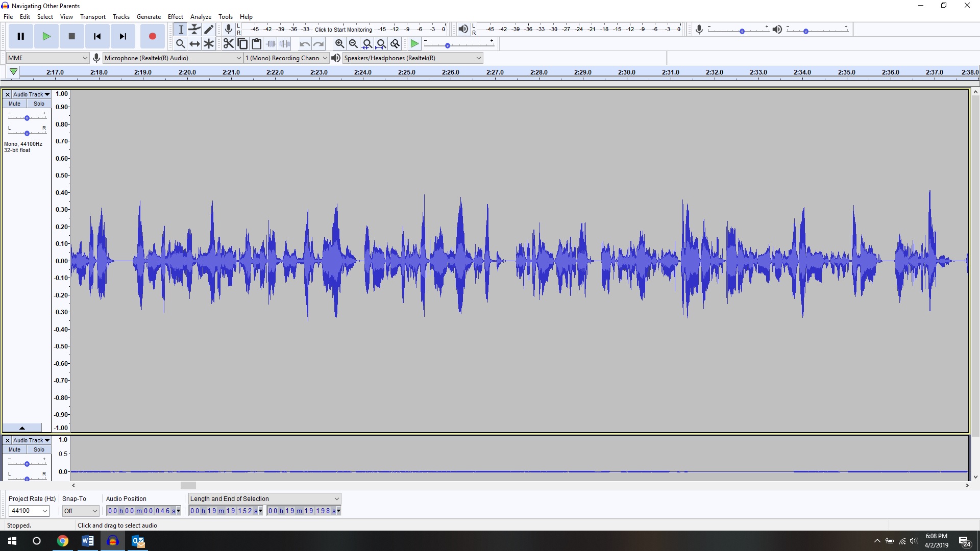Adjust the recording volume slider
Viewport: 980px width, 551px height.
tap(738, 31)
